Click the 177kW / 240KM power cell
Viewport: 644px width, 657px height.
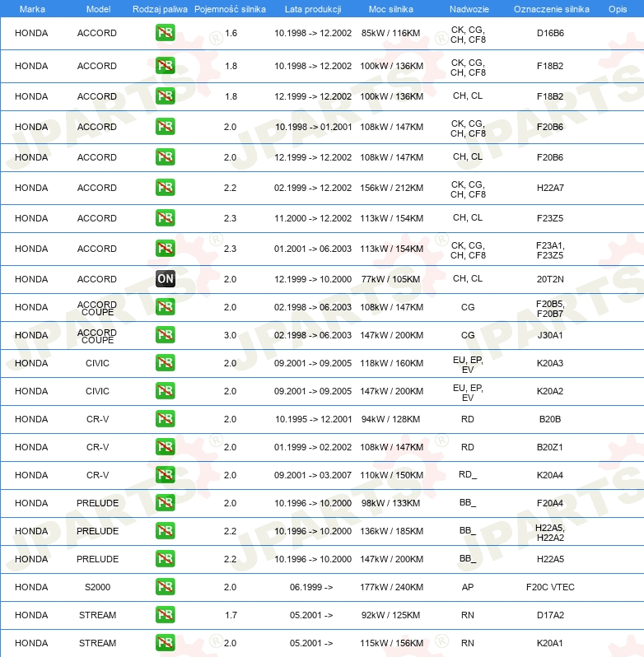tap(391, 587)
